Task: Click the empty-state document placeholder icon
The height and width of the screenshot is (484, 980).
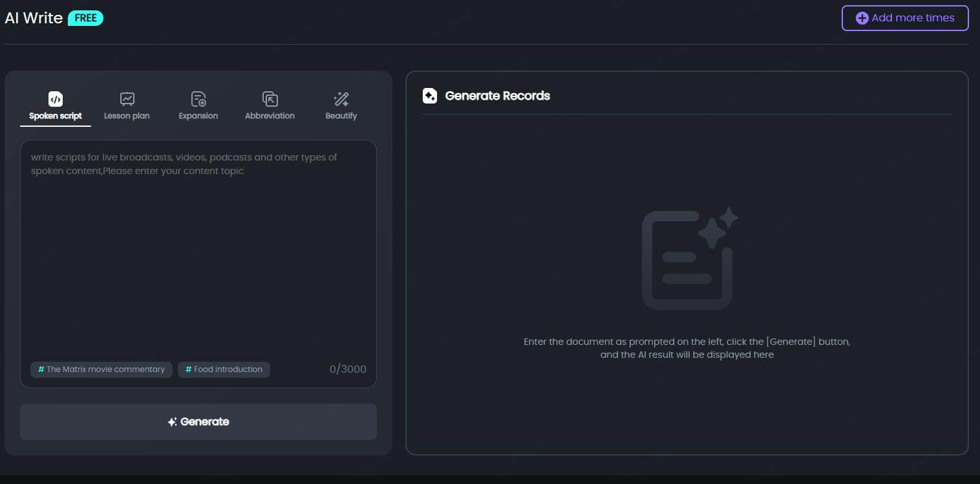Action: 689,258
